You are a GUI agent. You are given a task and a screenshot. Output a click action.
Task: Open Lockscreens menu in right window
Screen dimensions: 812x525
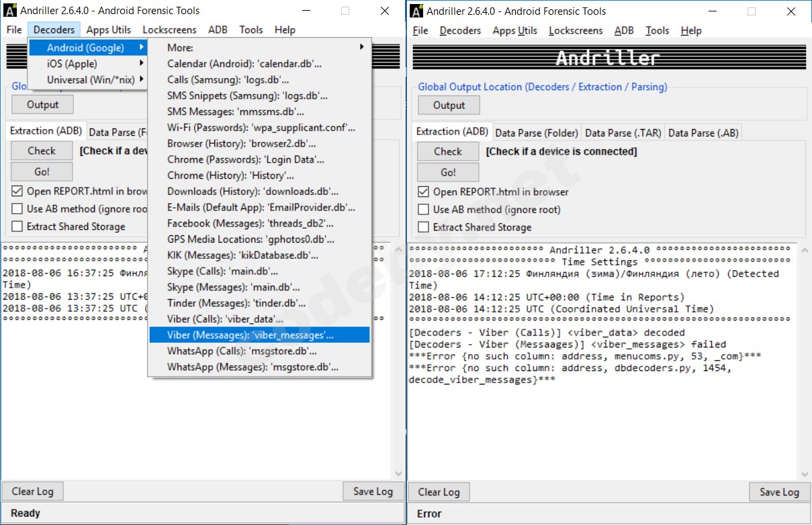point(576,30)
